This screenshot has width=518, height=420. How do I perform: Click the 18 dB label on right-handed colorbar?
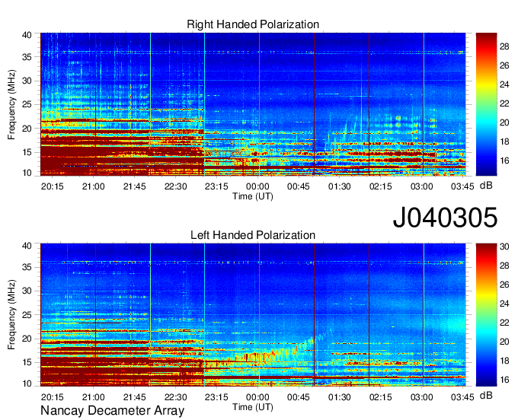(x=504, y=142)
